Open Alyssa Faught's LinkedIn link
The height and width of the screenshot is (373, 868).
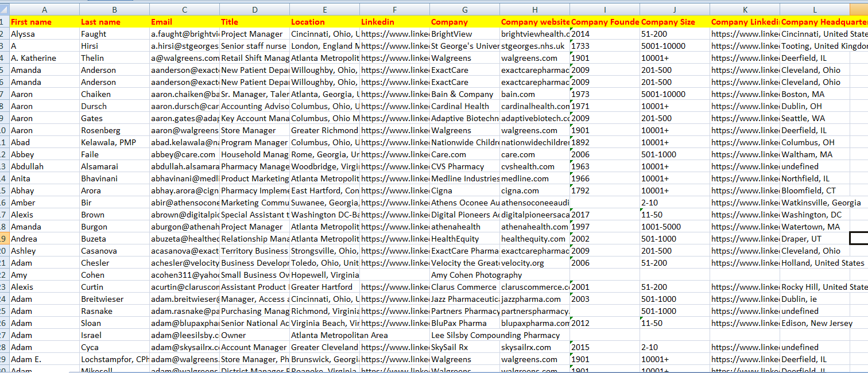click(394, 33)
